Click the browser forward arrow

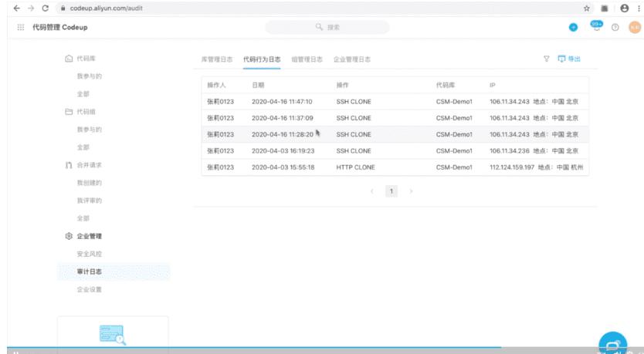pyautogui.click(x=31, y=8)
